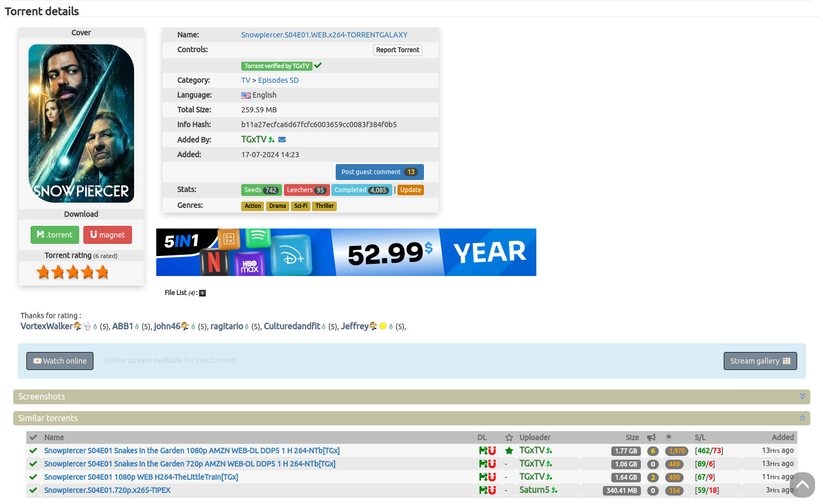This screenshot has height=504, width=823.
Task: Click the green verified checkmark icon
Action: [x=318, y=66]
